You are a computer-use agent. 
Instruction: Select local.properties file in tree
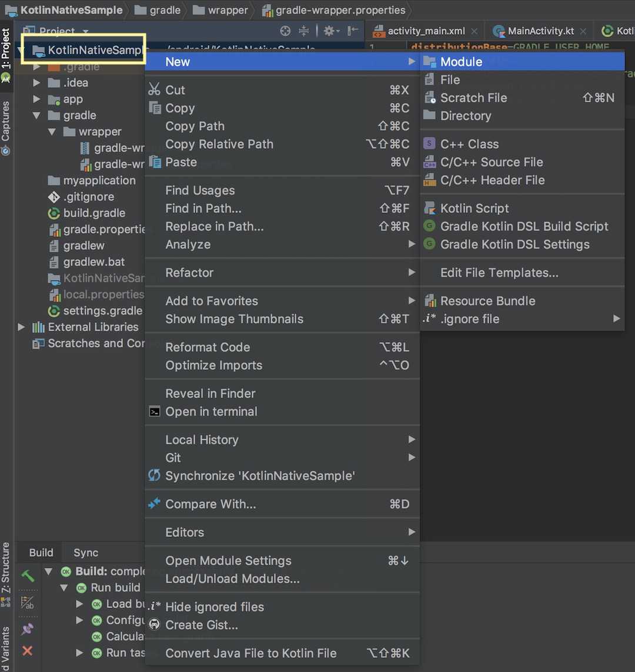[x=96, y=295]
